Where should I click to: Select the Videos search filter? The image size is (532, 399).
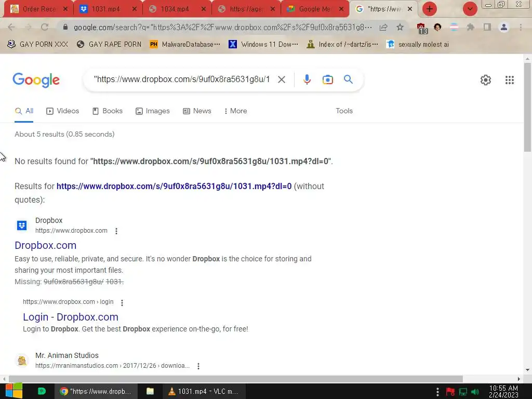(63, 111)
